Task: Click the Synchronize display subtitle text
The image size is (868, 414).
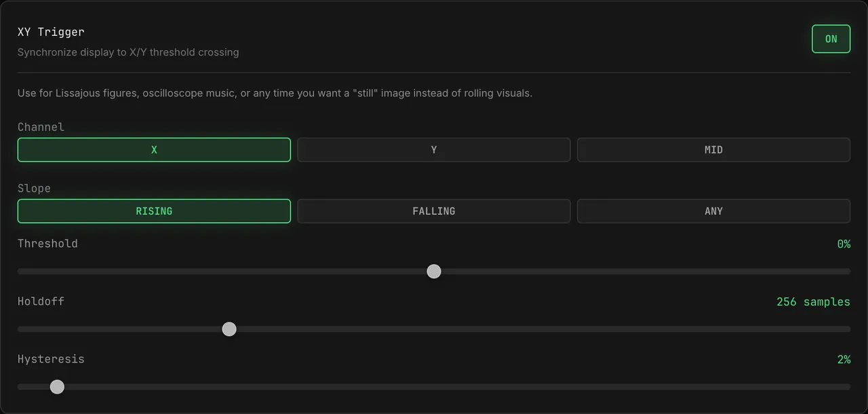Action: (x=128, y=52)
